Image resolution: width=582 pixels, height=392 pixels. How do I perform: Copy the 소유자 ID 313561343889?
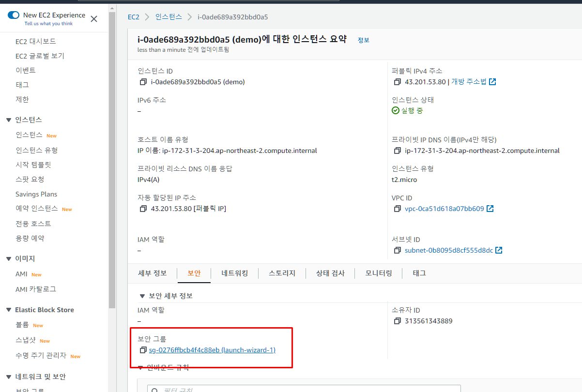[397, 321]
